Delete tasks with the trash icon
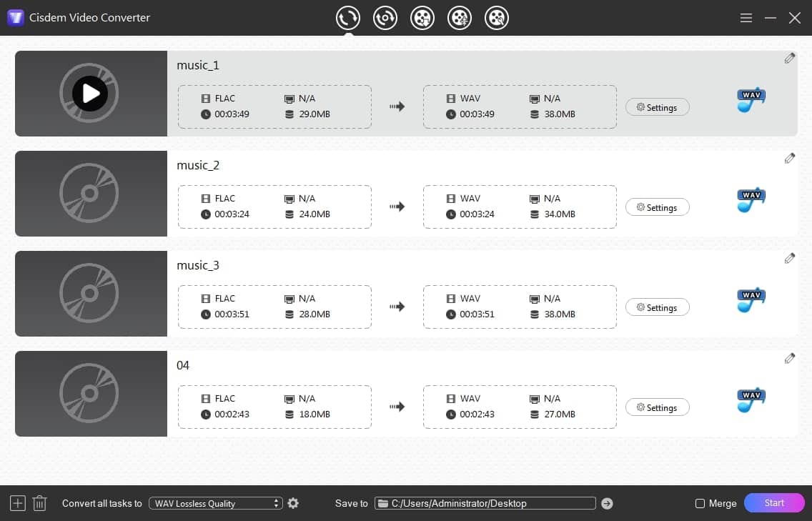The image size is (812, 521). click(x=40, y=503)
